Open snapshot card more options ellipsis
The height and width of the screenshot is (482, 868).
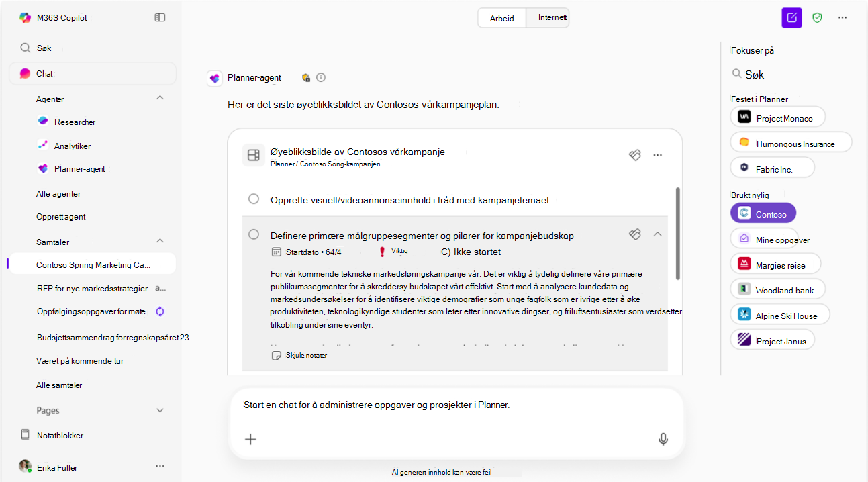(x=658, y=155)
